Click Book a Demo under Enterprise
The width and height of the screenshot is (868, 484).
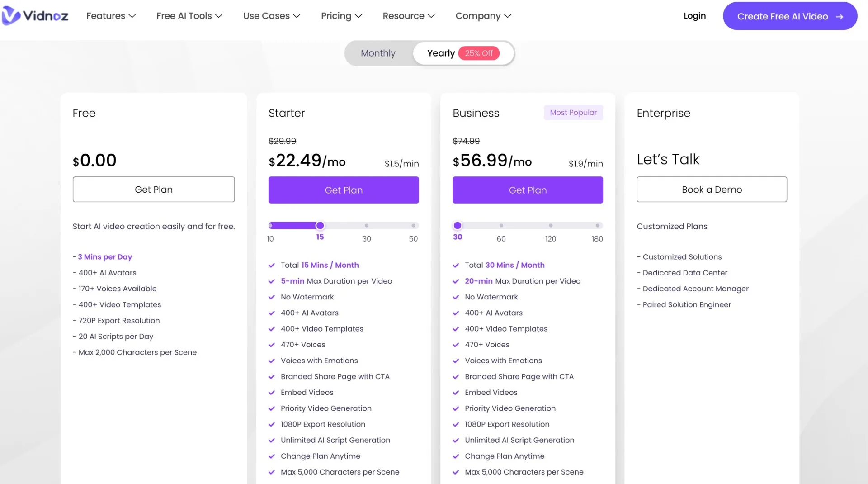[711, 189]
